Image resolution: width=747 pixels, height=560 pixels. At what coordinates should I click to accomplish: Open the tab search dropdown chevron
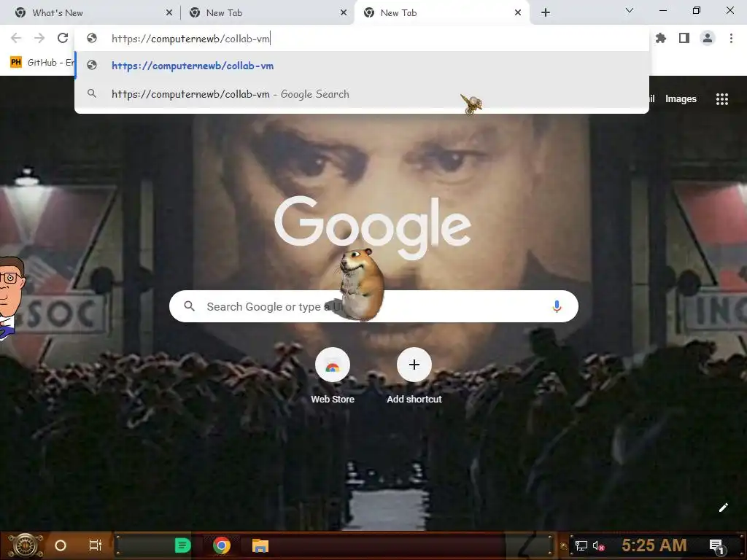(630, 10)
